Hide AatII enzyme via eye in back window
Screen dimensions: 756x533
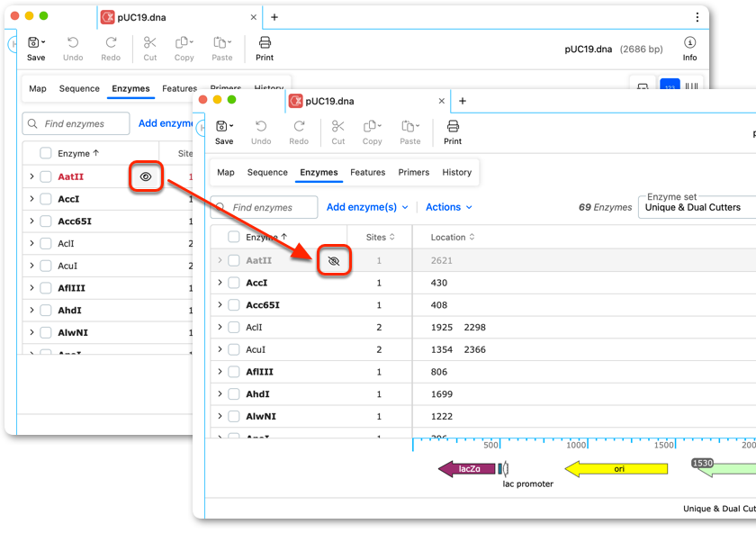(x=146, y=177)
